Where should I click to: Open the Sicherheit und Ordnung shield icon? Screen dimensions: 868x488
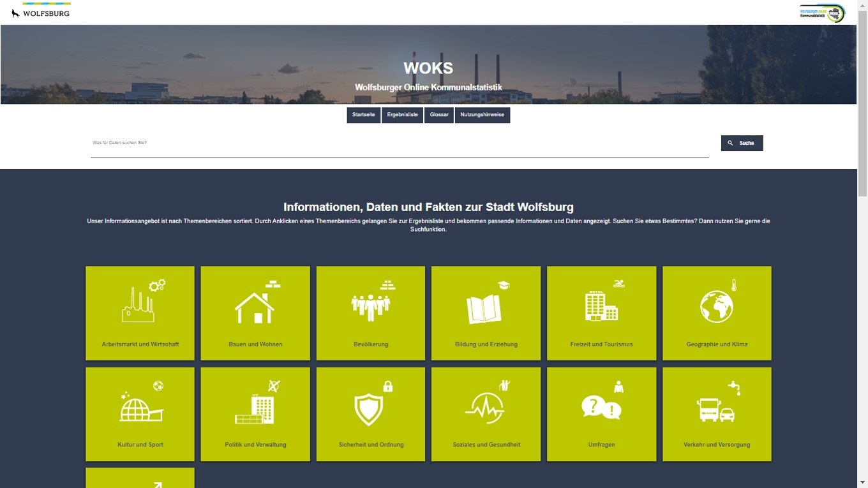pos(371,405)
